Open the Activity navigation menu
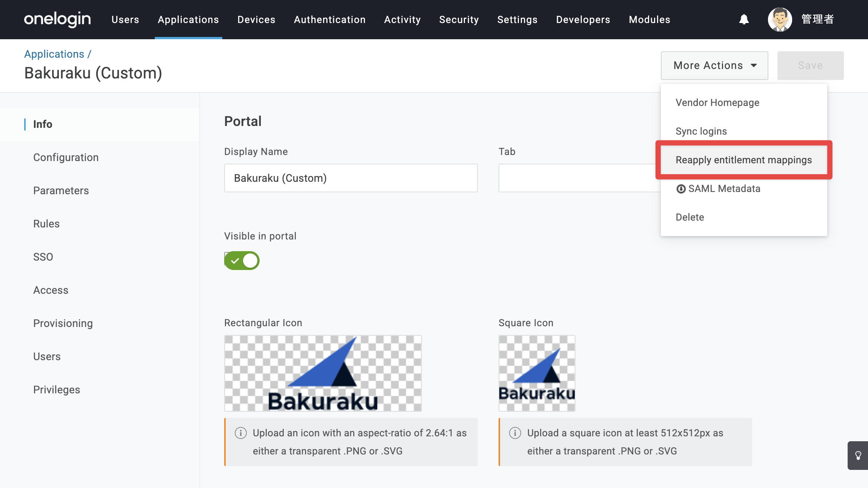The image size is (868, 488). [402, 20]
